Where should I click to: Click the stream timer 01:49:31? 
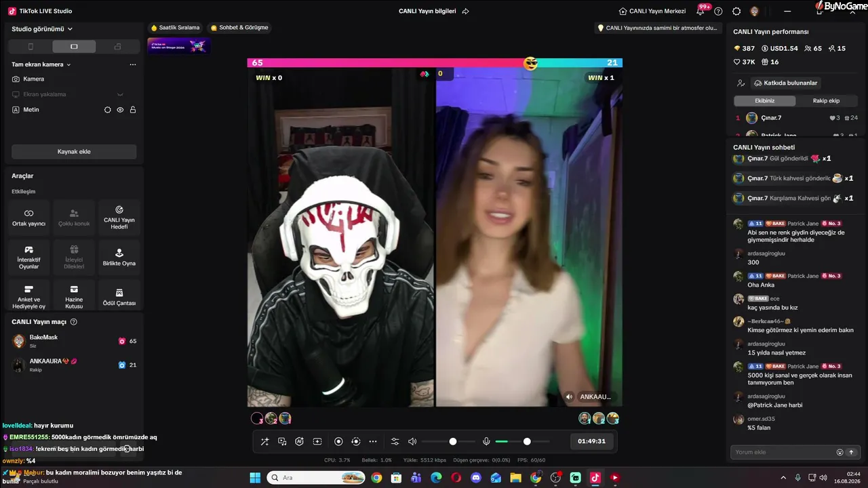[591, 441]
